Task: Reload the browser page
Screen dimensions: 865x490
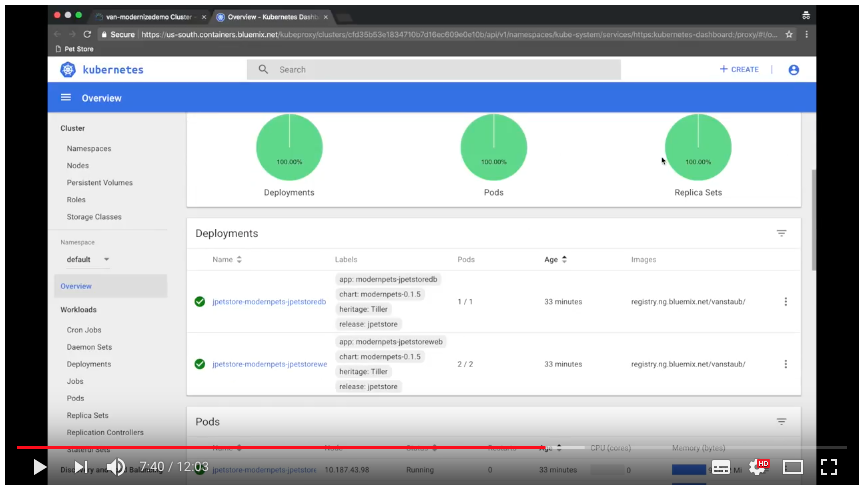Action: 87,34
